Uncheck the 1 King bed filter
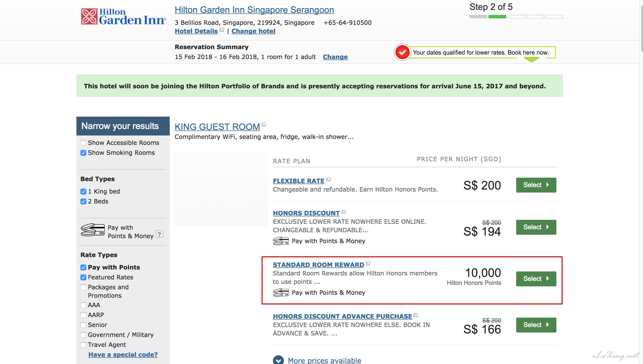Viewport: 643px width, 364px height. pos(83,192)
